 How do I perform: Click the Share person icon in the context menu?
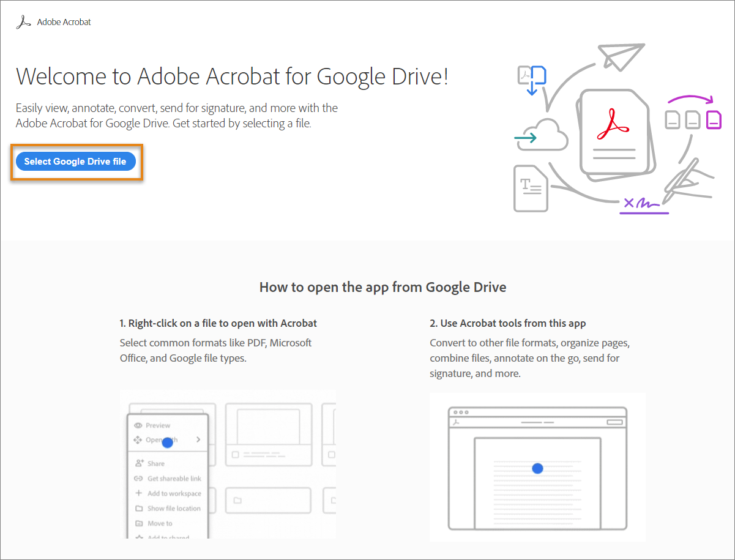click(139, 463)
